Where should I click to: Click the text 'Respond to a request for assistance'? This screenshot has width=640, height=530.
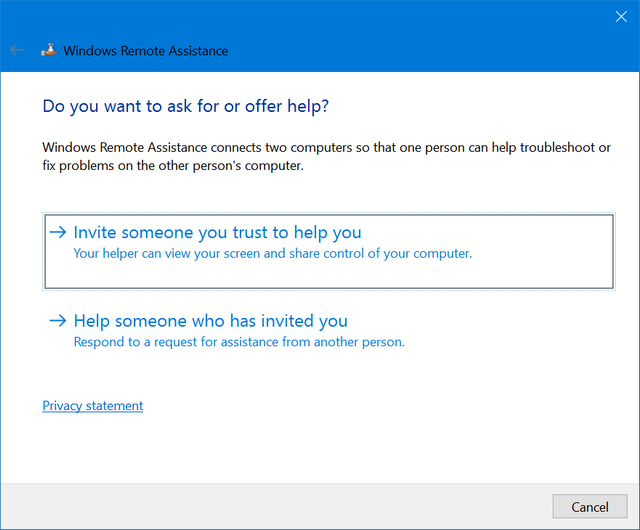176,342
